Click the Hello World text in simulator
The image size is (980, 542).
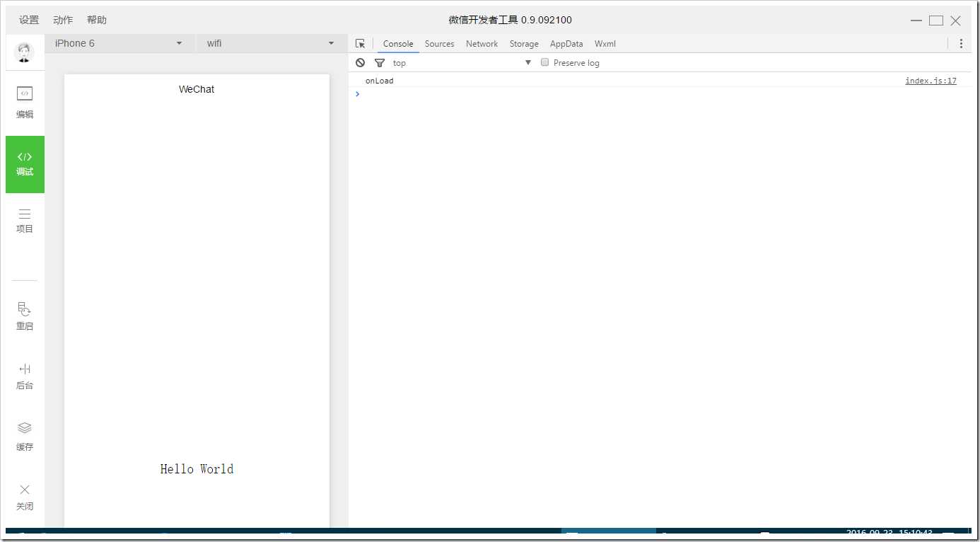[197, 468]
